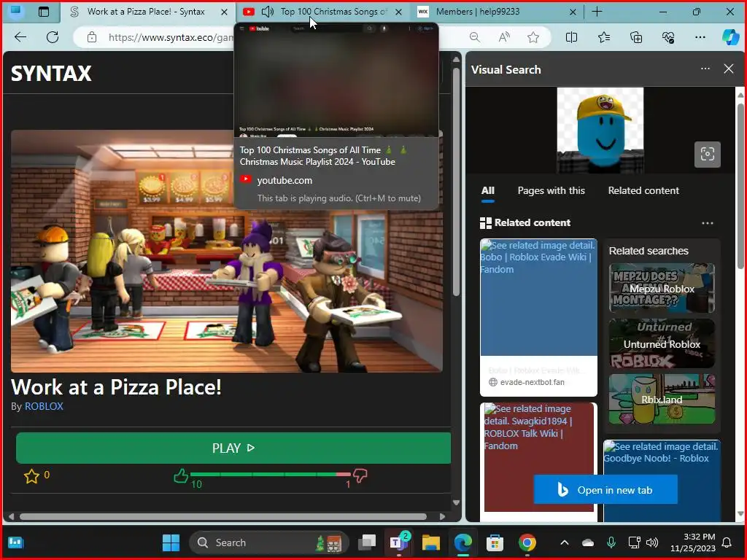Click the searched Roblox avatar image
747x560 pixels.
pos(600,130)
